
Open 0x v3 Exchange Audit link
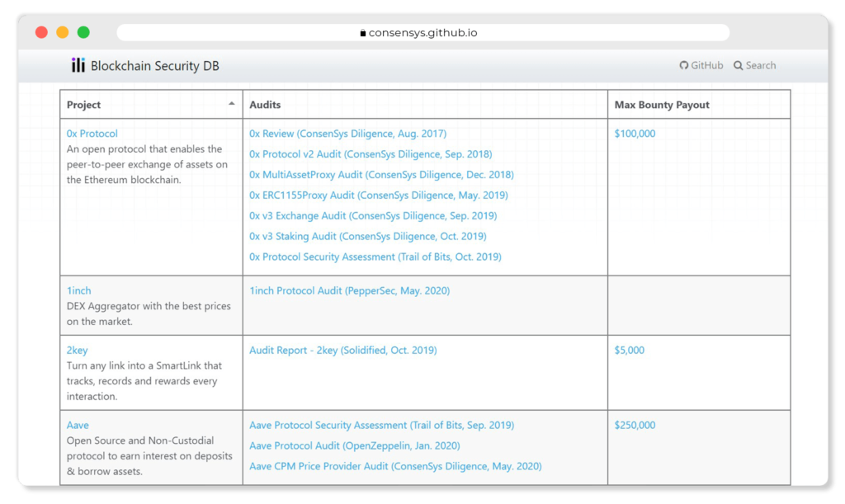[373, 215]
